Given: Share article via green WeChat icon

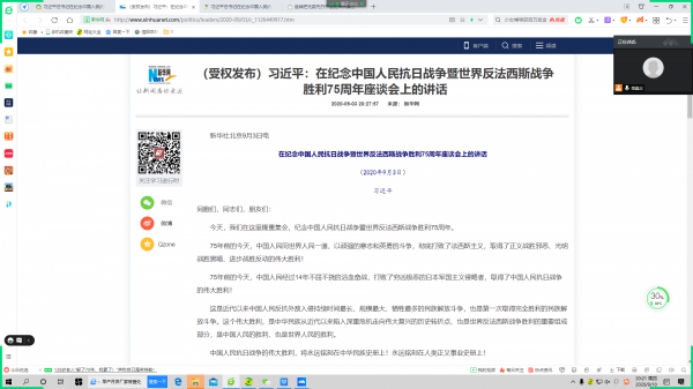Looking at the screenshot, I should [147, 202].
